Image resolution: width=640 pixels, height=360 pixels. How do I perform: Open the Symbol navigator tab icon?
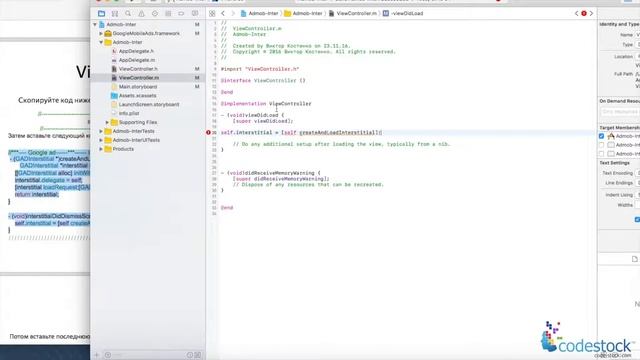tap(115, 13)
